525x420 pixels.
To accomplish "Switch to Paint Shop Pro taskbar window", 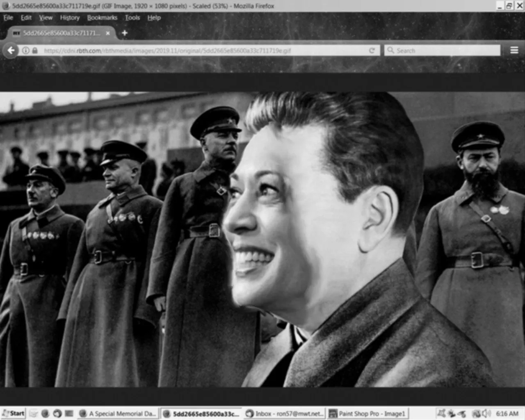I will (367, 413).
